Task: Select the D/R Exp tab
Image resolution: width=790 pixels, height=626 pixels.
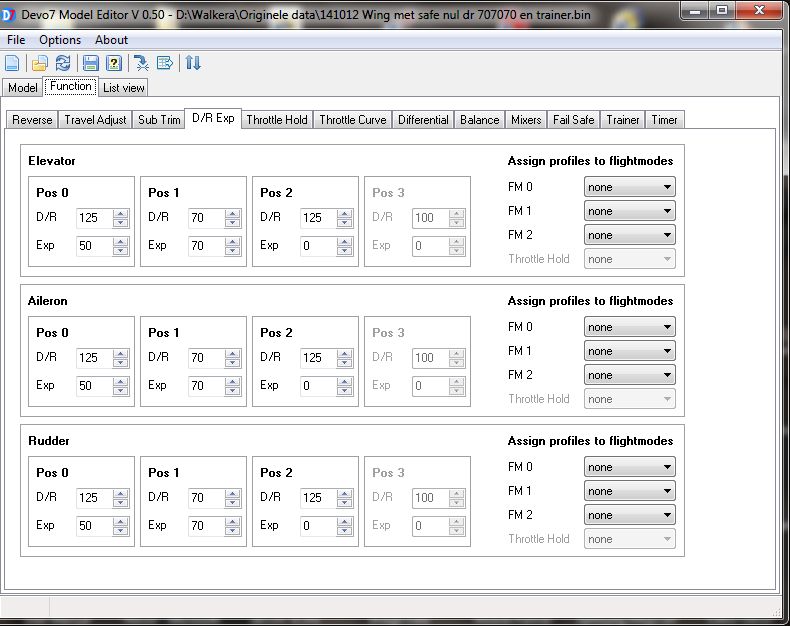Action: [213, 118]
